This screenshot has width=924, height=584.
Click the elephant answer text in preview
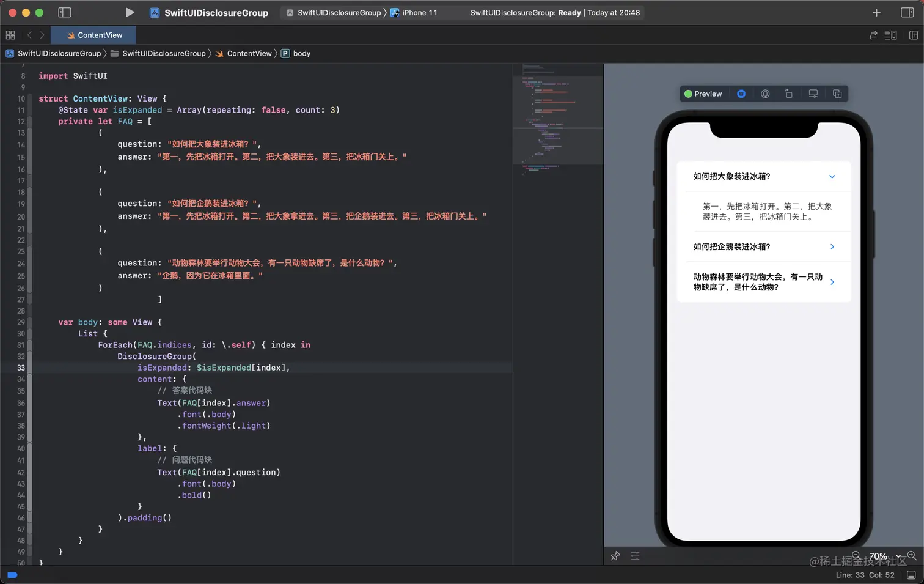click(767, 212)
